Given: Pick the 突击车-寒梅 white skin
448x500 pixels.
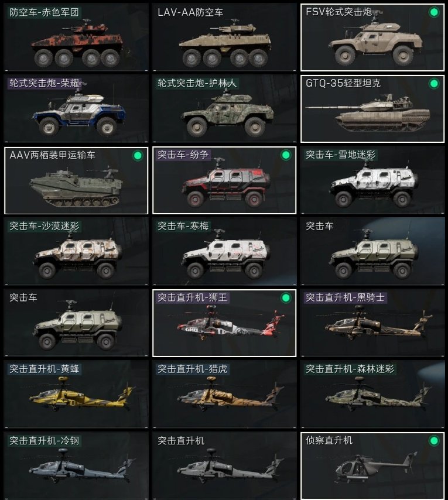Looking at the screenshot, I should [224, 252].
